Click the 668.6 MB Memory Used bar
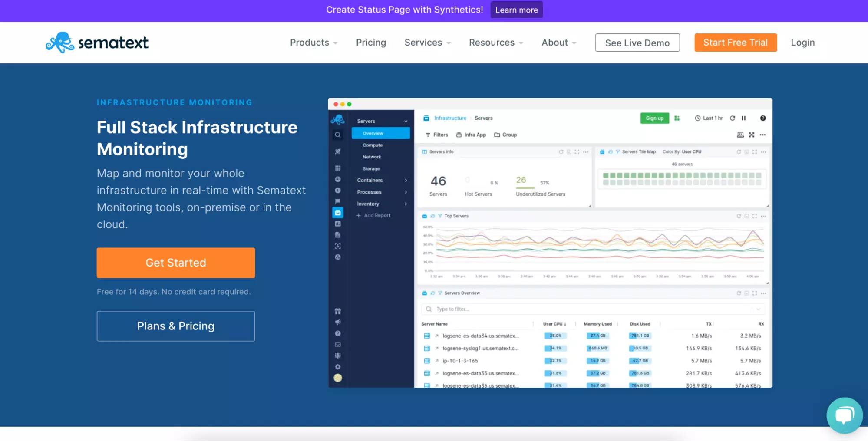Viewport: 868px width, 441px height. tap(598, 348)
